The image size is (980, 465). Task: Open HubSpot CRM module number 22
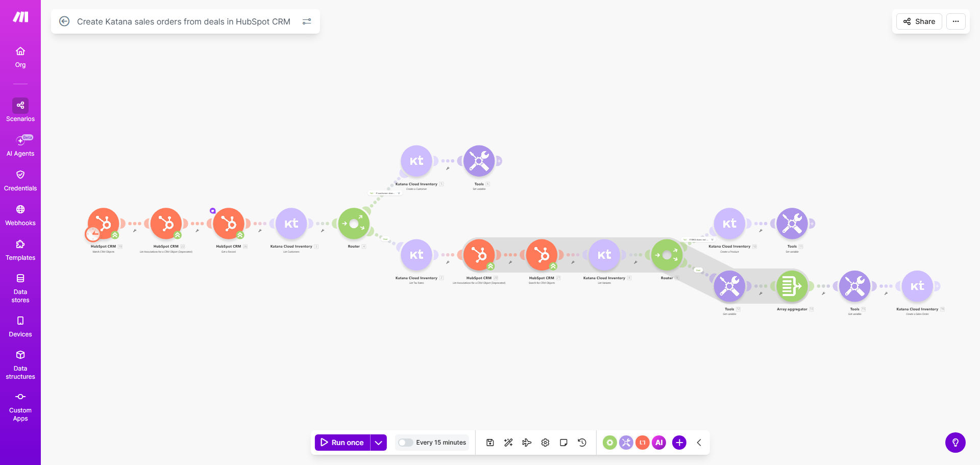point(166,223)
